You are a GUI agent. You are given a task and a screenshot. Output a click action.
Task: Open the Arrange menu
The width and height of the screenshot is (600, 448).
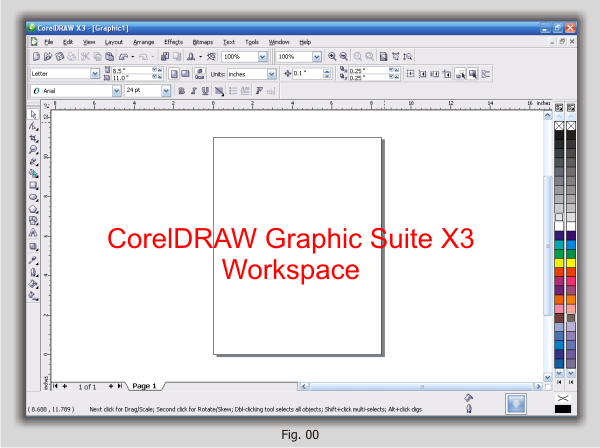point(143,42)
